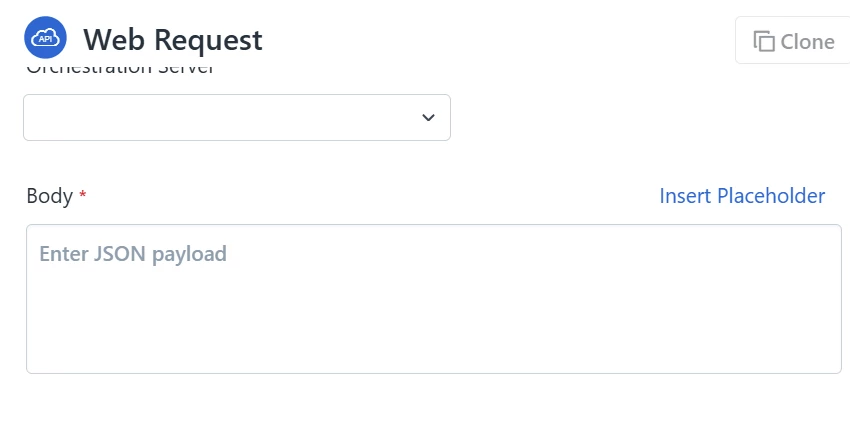Expand the chevron arrow of the server combo box
This screenshot has height=421, width=850.
(x=428, y=118)
